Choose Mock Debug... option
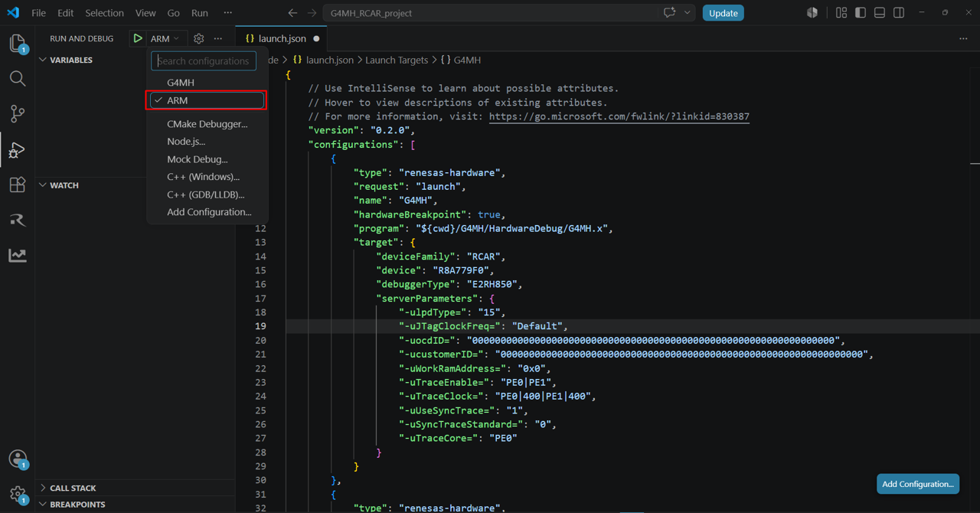 coord(207,159)
